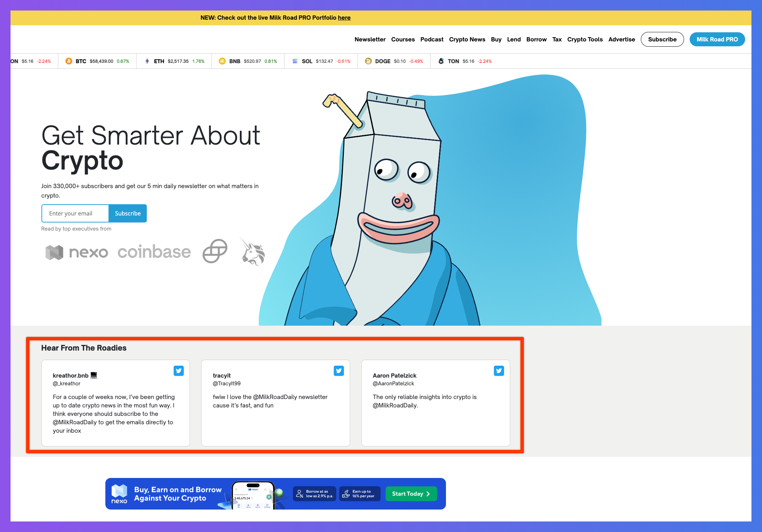
Task: Click the Dogecoin DOGE ticker icon
Action: (368, 61)
